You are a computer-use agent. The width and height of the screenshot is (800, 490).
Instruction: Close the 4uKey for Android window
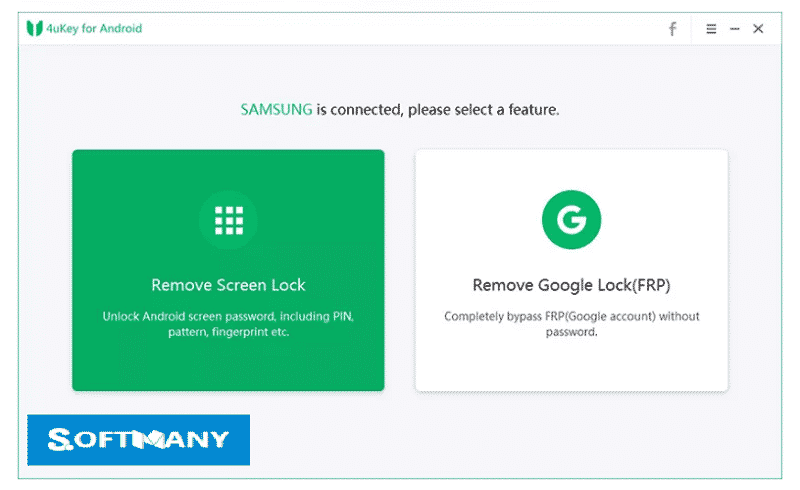[x=758, y=29]
